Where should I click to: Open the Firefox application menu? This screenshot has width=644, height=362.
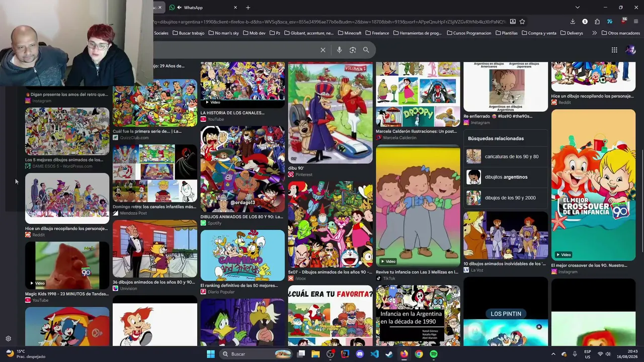coord(636,22)
